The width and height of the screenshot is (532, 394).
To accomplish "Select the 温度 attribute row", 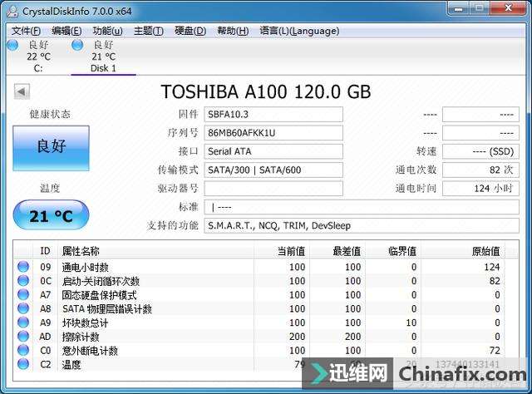I will pyautogui.click(x=259, y=364).
